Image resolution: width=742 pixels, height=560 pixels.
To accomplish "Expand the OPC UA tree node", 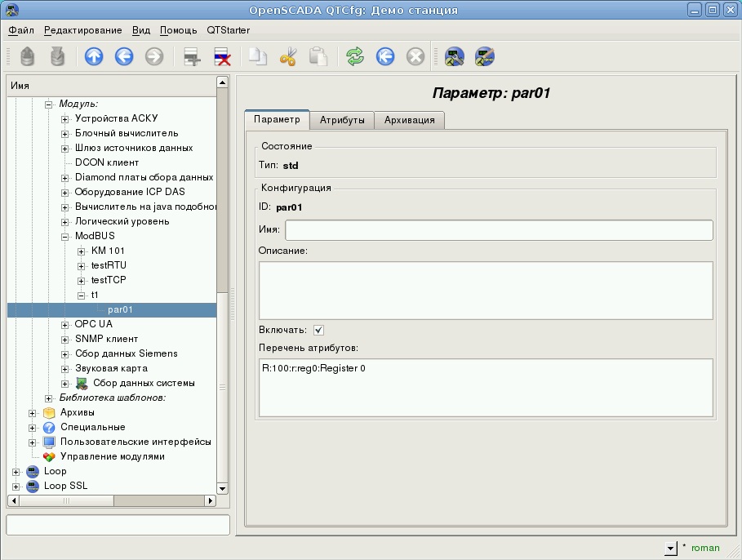I will tap(65, 324).
